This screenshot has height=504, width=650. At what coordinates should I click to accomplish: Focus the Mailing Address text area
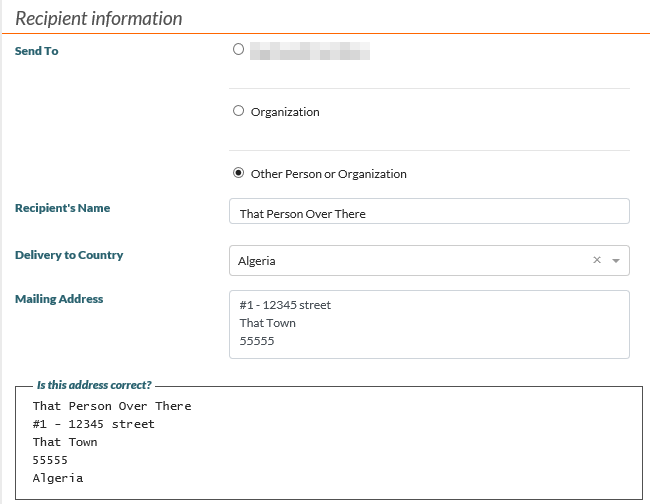pyautogui.click(x=429, y=324)
